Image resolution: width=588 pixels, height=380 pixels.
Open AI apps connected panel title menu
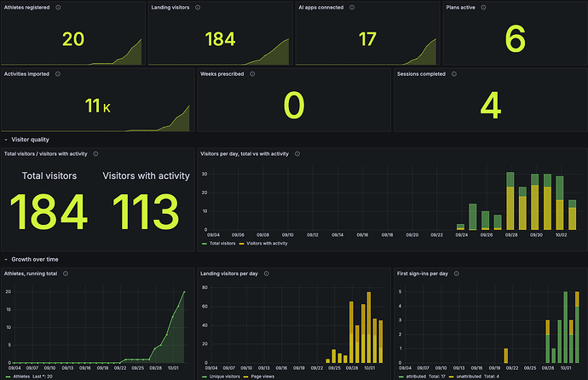pyautogui.click(x=321, y=8)
